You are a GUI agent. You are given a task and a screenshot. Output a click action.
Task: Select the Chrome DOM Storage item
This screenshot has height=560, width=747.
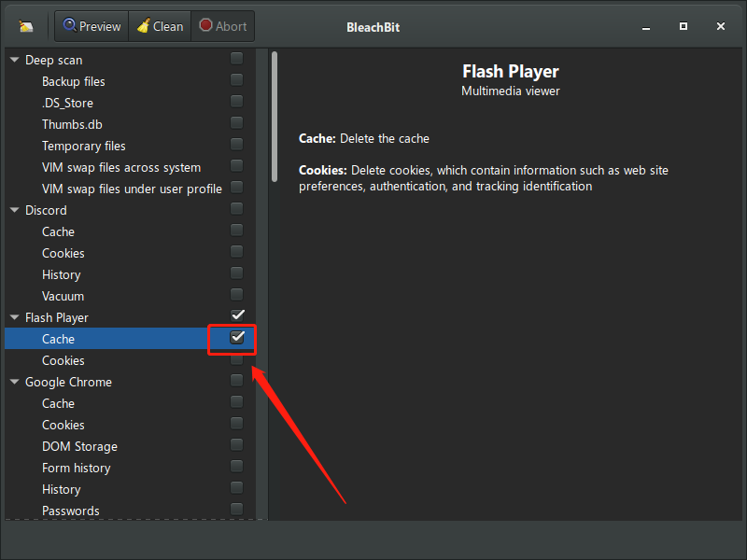[x=79, y=446]
